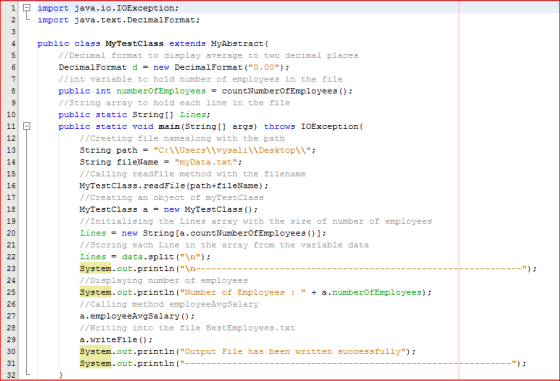560x381 pixels.
Task: Click the class name MyTestClass on line 4
Action: click(134, 44)
